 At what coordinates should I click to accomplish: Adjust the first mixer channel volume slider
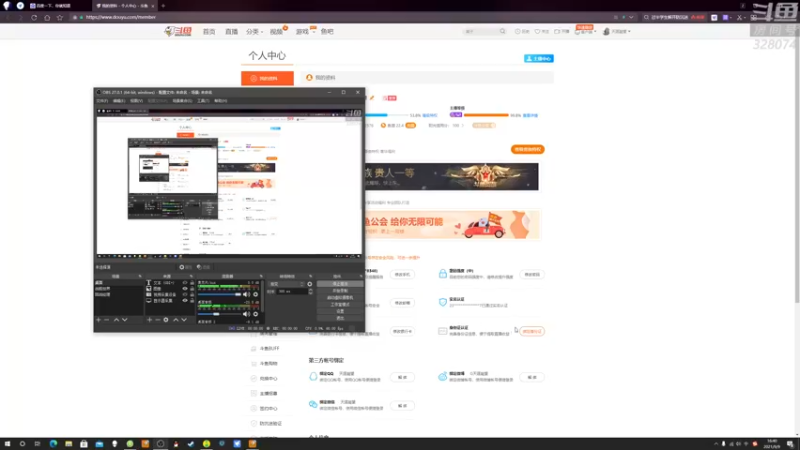pos(219,294)
